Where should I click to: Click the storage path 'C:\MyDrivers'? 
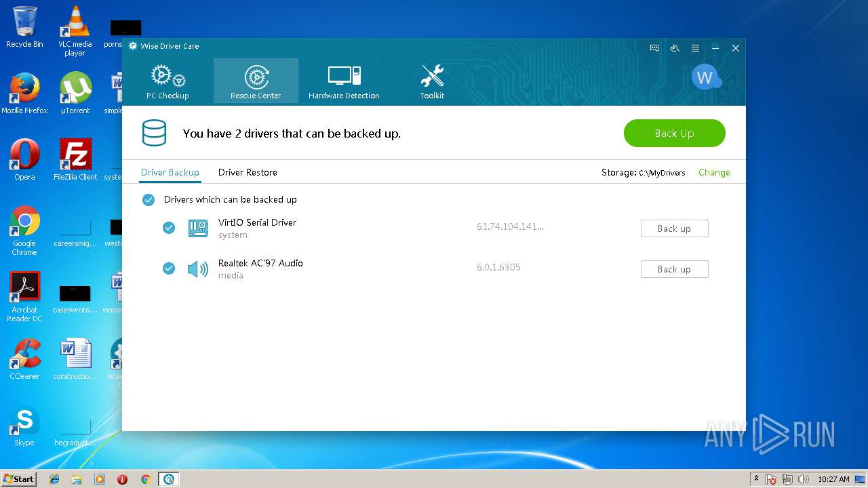662,173
